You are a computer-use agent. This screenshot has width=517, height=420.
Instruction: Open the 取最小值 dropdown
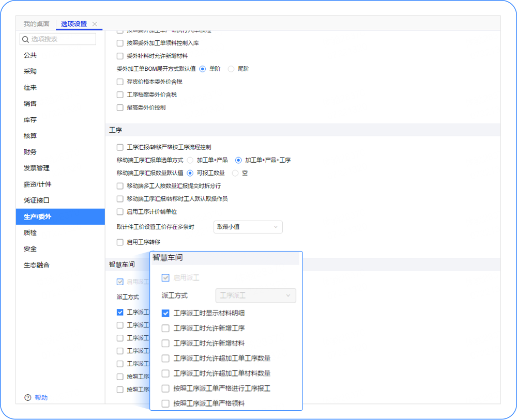click(x=248, y=227)
